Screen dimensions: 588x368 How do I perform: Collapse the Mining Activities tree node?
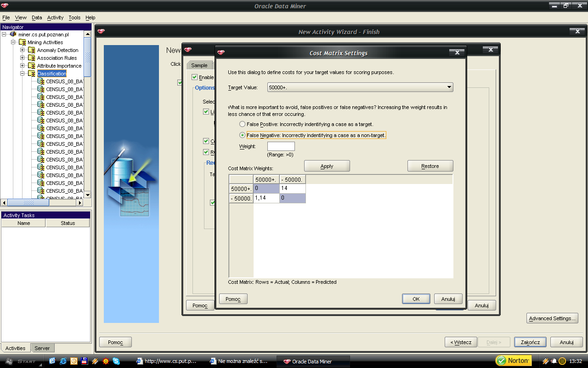click(x=13, y=42)
